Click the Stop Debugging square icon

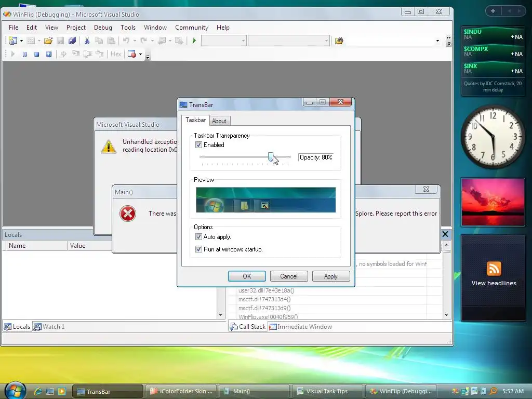pyautogui.click(x=37, y=54)
